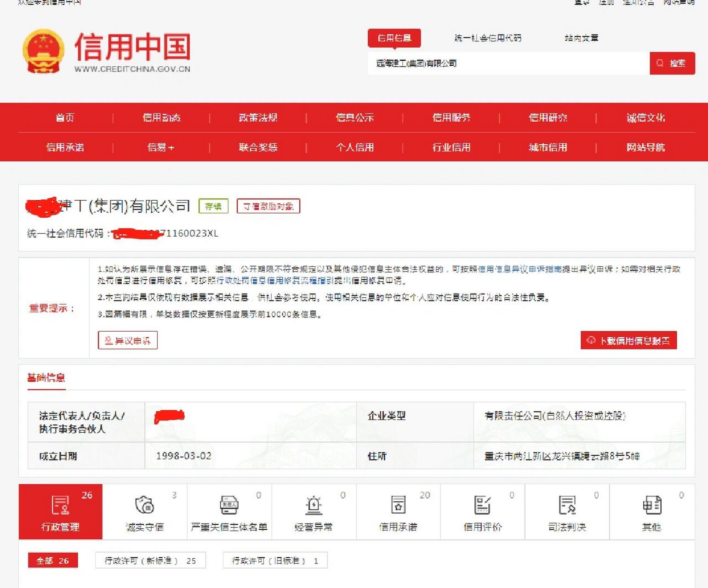
Task: Open 信用研究 navigation item
Action: tap(548, 118)
